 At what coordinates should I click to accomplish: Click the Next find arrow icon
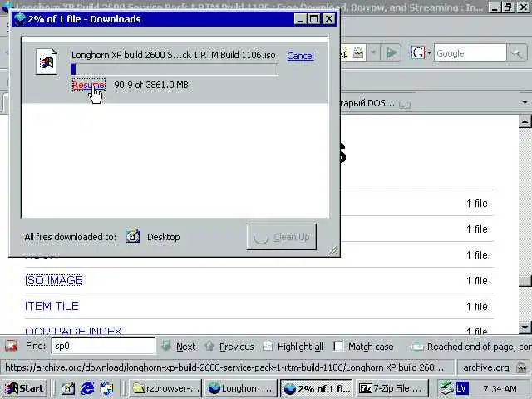tap(166, 346)
